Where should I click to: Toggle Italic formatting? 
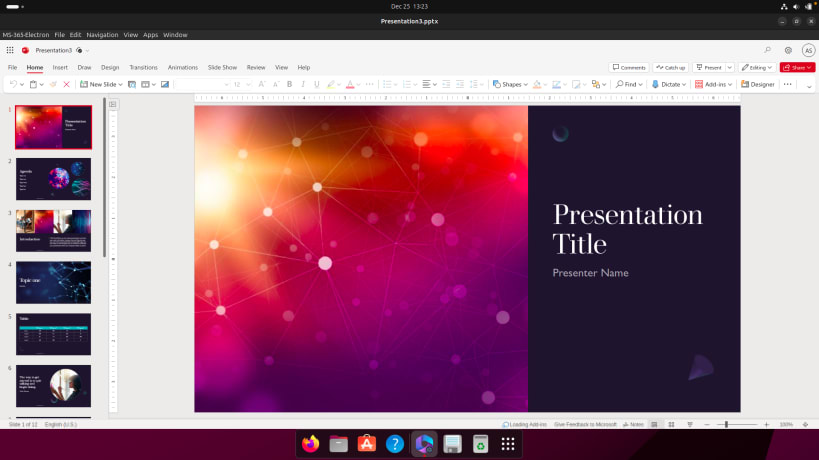[303, 84]
